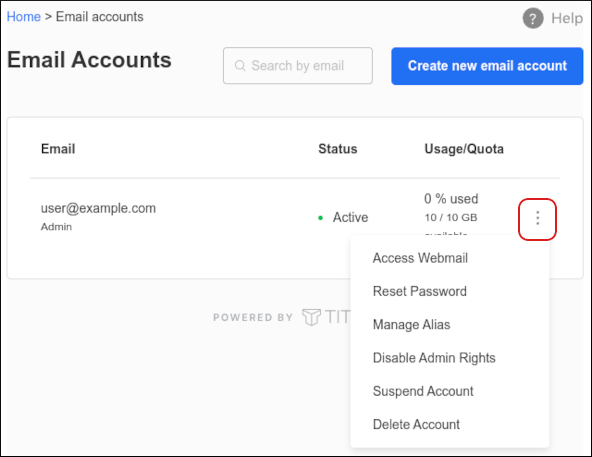This screenshot has height=457, width=592.
Task: Click the Email Accounts page heading
Action: tap(89, 60)
